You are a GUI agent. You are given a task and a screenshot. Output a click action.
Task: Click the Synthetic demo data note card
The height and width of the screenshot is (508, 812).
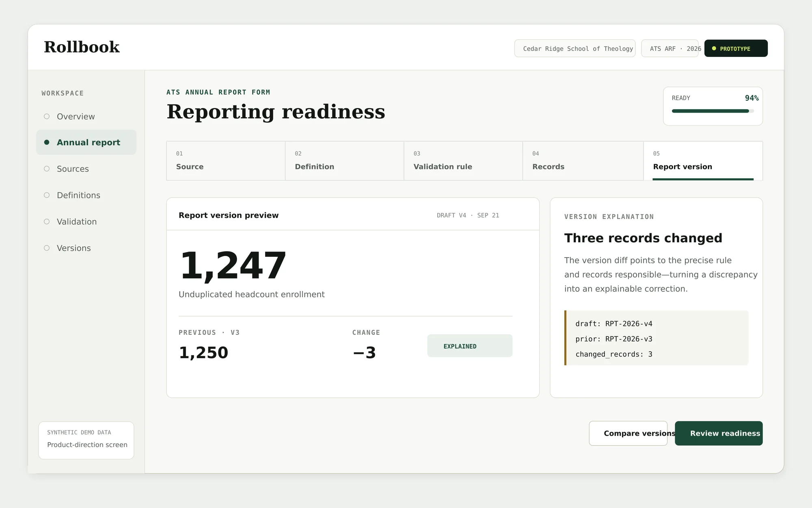(x=86, y=441)
